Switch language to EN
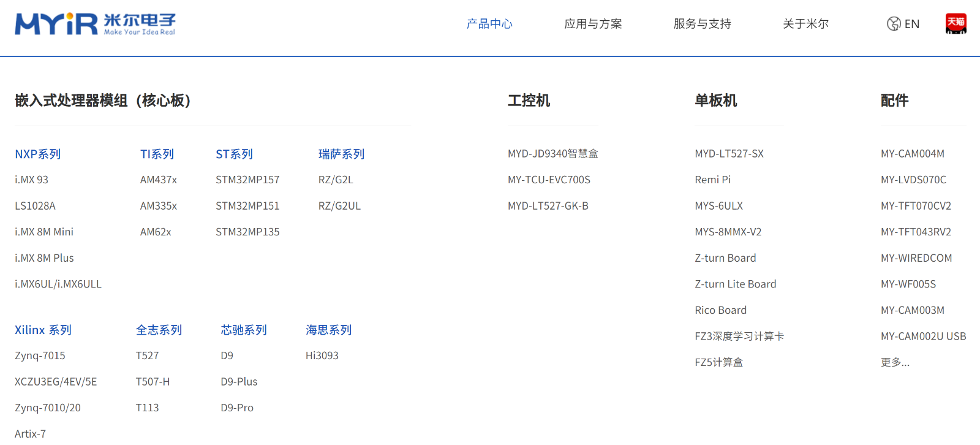980x445 pixels. [911, 24]
